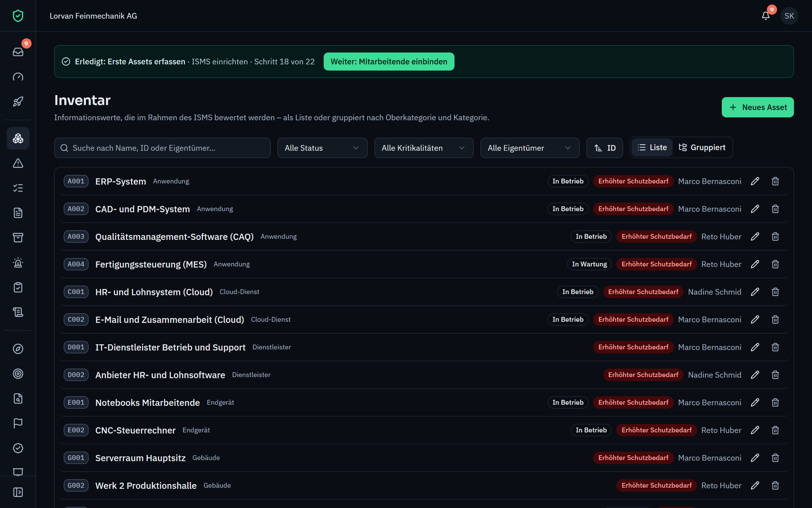Click the In Wartung status badge

tap(589, 264)
